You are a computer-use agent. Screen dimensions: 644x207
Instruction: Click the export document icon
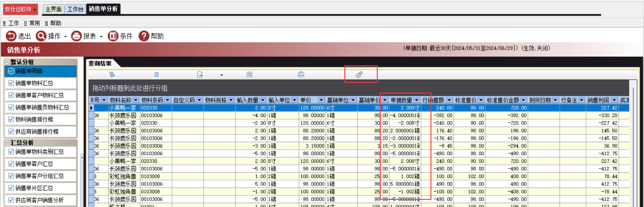pyautogui.click(x=200, y=75)
